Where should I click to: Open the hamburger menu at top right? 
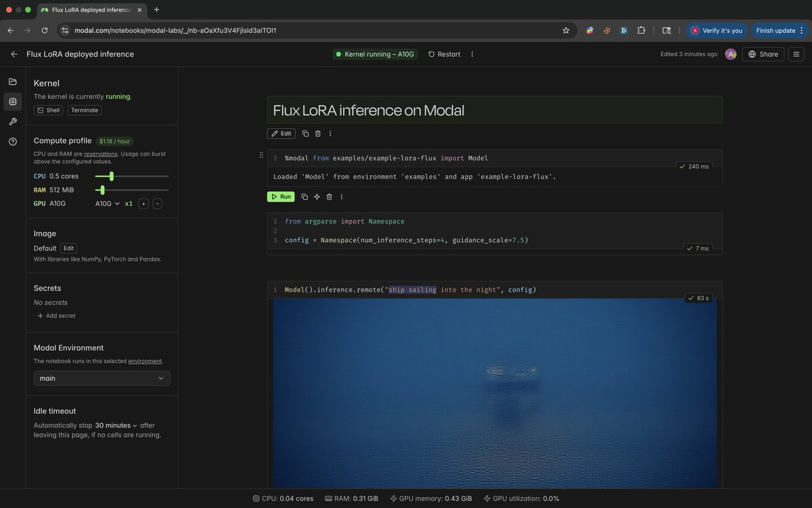coord(796,54)
